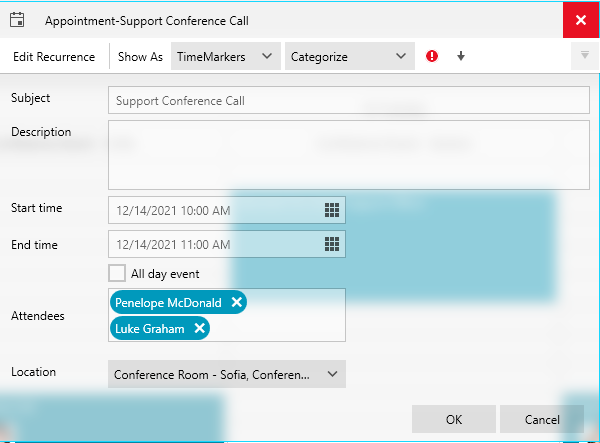
Task: Click the high importance red exclamation icon
Action: (432, 57)
